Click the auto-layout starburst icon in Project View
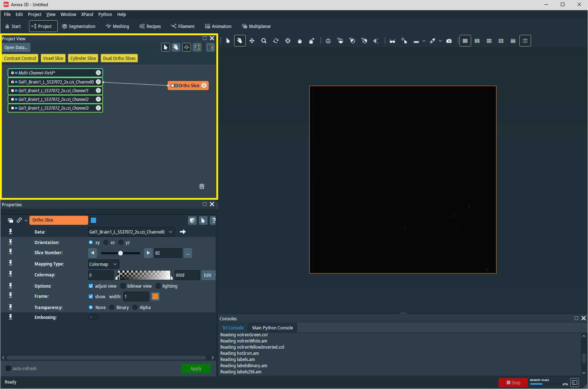This screenshot has height=389, width=588. click(187, 47)
